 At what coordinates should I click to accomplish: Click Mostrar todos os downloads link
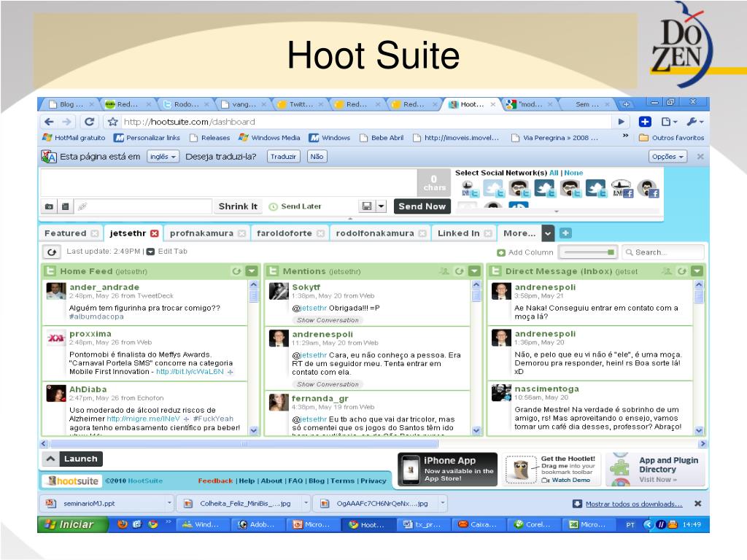634,504
